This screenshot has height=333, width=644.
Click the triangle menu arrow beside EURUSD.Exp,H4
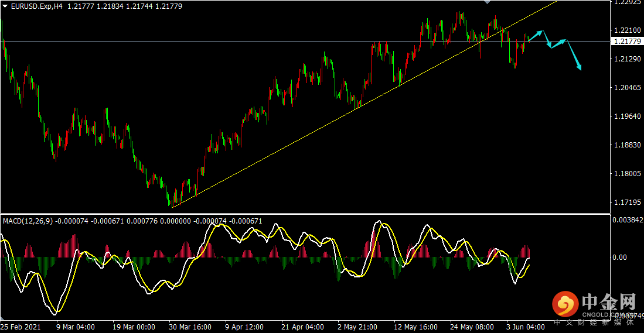click(x=5, y=6)
